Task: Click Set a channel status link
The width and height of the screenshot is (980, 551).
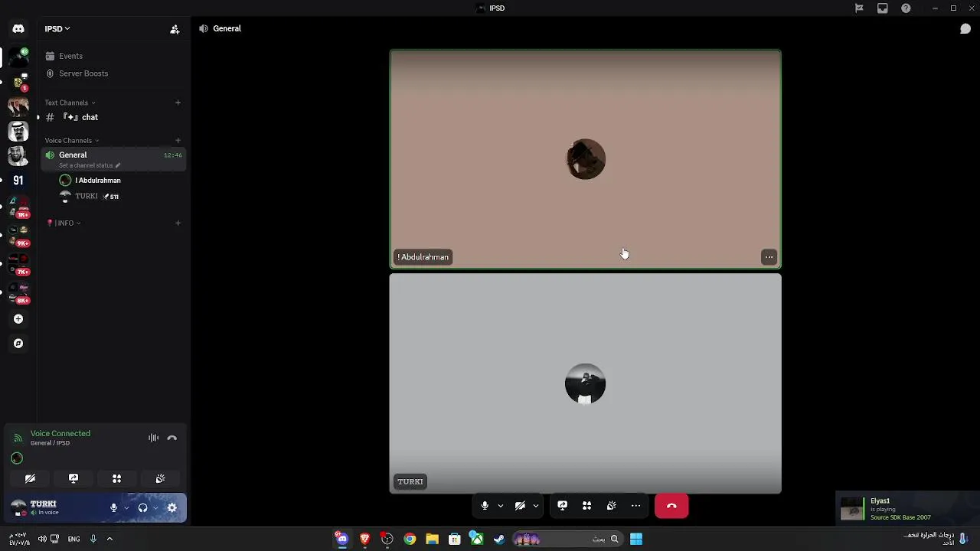Action: tap(90, 165)
